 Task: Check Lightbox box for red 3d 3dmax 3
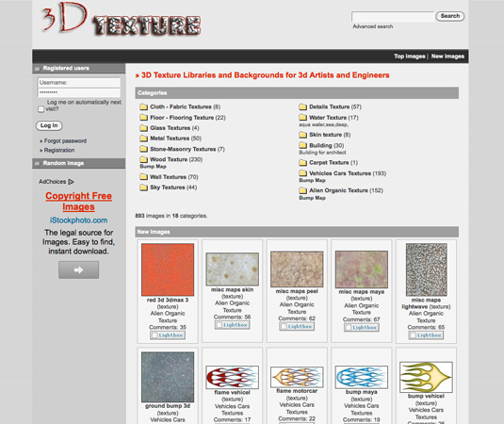click(x=154, y=335)
